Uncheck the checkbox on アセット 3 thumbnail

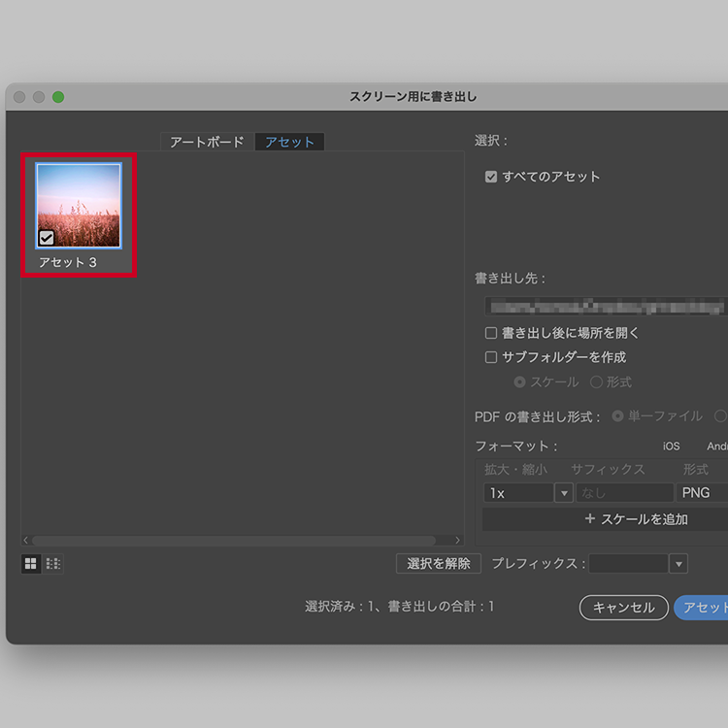coord(47,237)
